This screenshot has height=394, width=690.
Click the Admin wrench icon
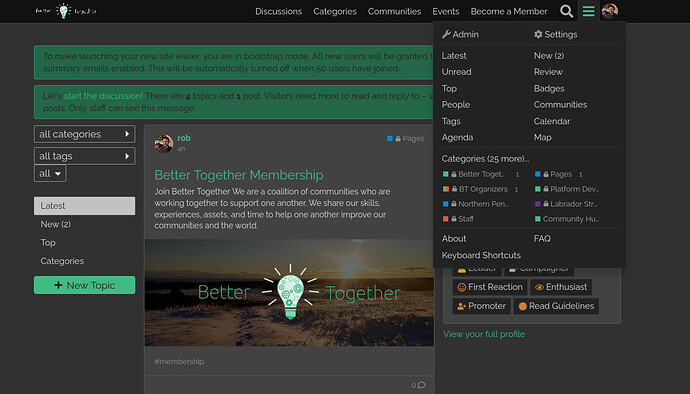446,34
